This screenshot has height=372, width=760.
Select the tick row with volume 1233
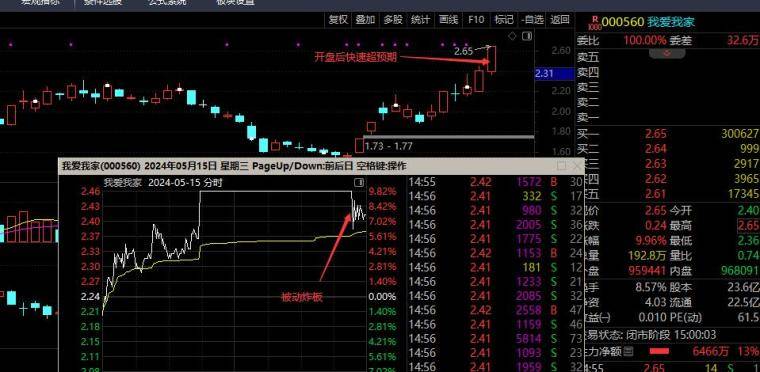pyautogui.click(x=494, y=282)
